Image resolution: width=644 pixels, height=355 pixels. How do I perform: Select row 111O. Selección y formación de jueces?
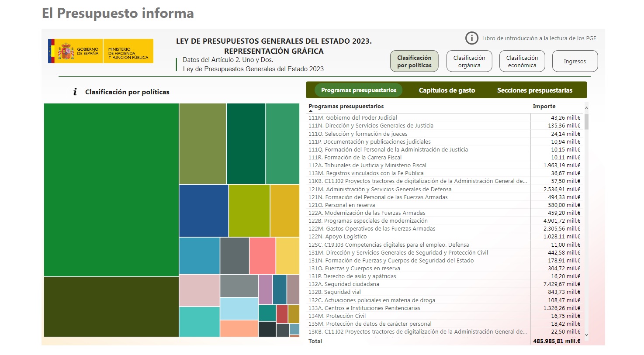coord(445,134)
